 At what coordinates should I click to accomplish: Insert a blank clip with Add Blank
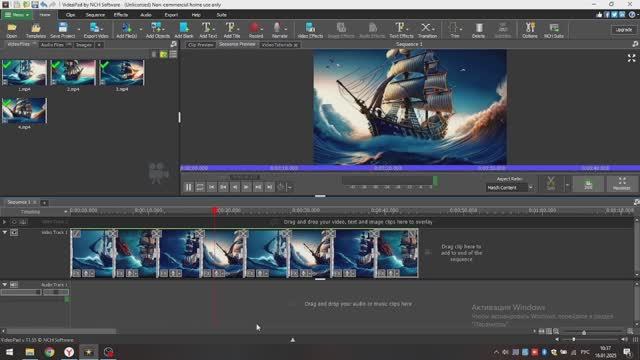(x=184, y=30)
